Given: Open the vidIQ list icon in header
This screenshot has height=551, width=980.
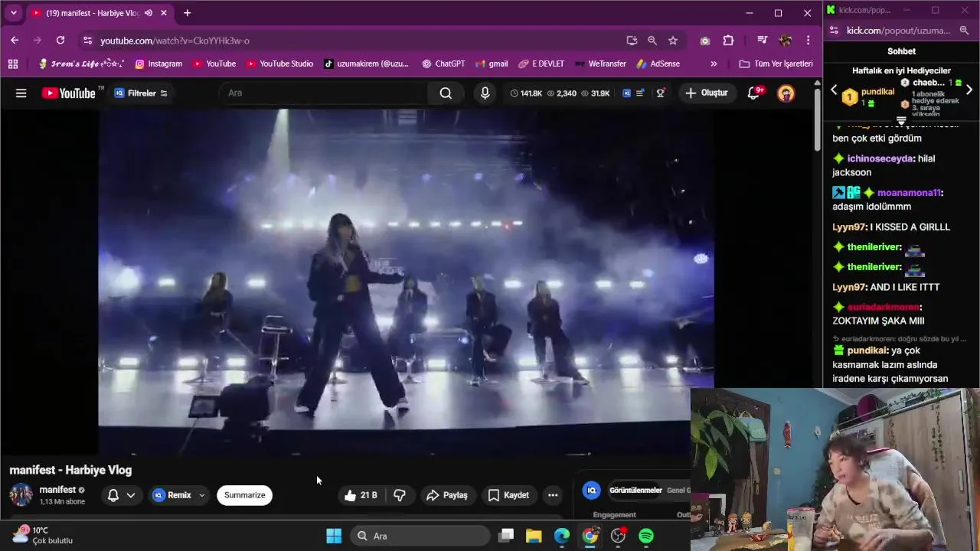Looking at the screenshot, I should 640,93.
